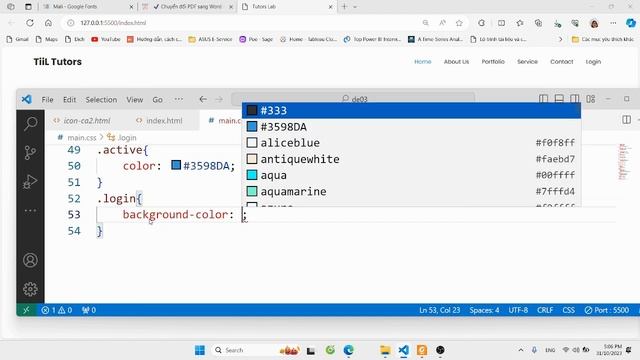
Task: Open Visual Studio Code from taskbar
Action: coord(403,350)
